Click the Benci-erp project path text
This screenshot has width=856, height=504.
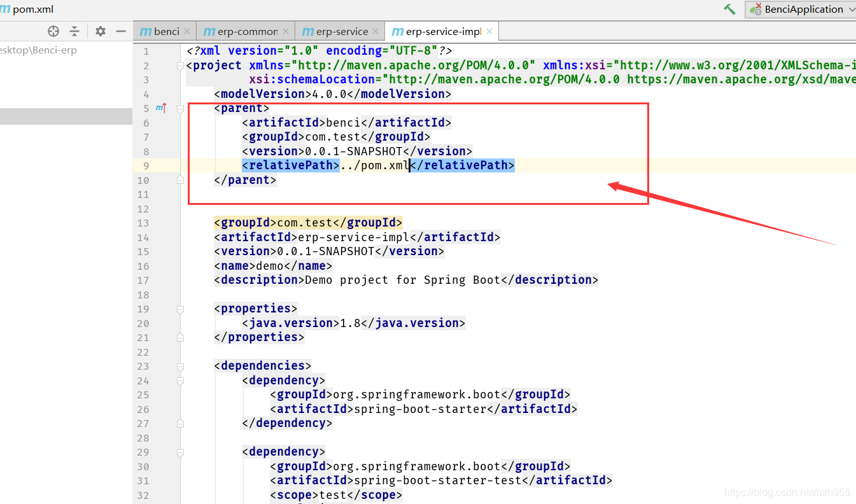pos(38,50)
